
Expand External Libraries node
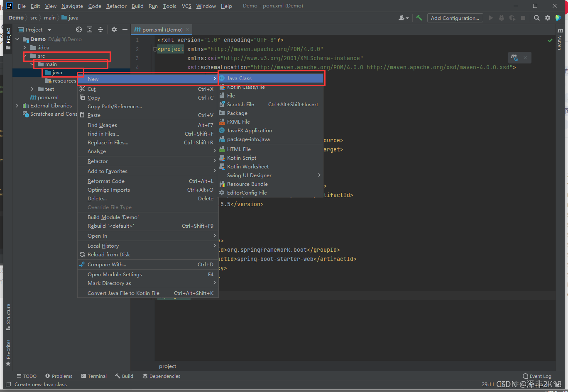coord(17,106)
